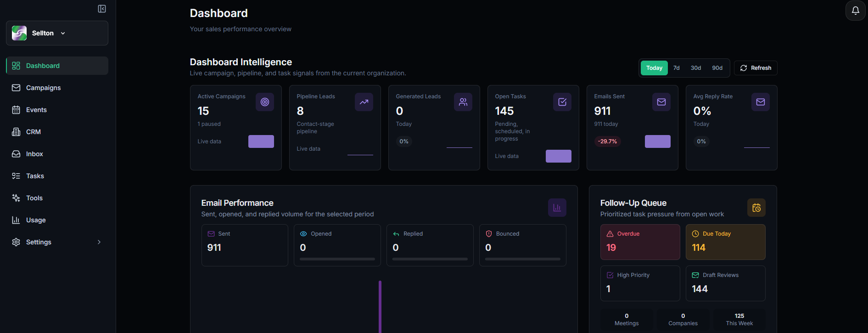Click the Opened progress bar

(337, 259)
